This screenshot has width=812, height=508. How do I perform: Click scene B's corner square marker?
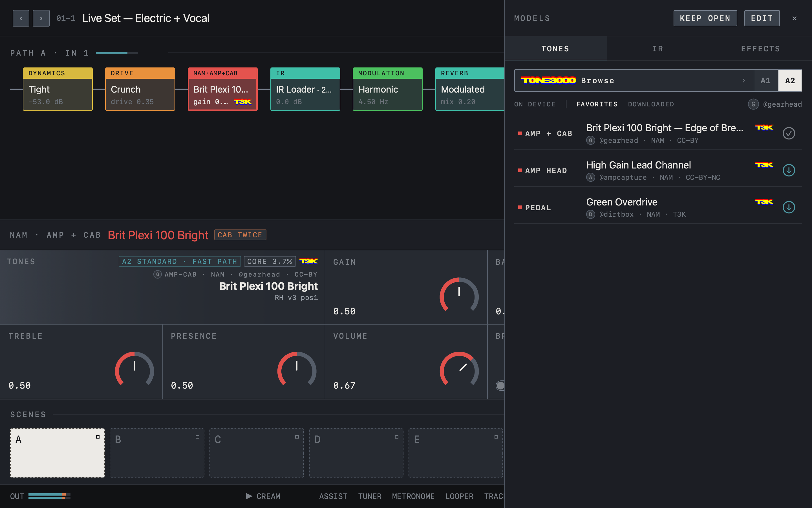(197, 437)
